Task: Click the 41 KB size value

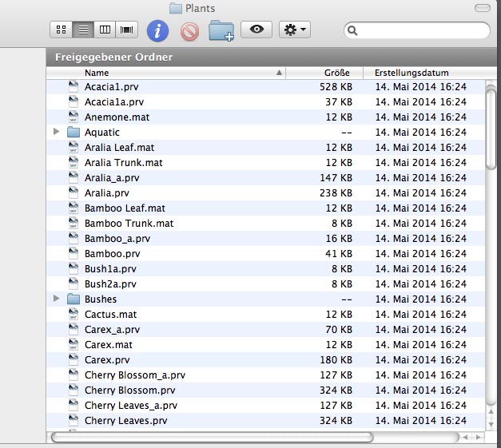Action: click(339, 253)
